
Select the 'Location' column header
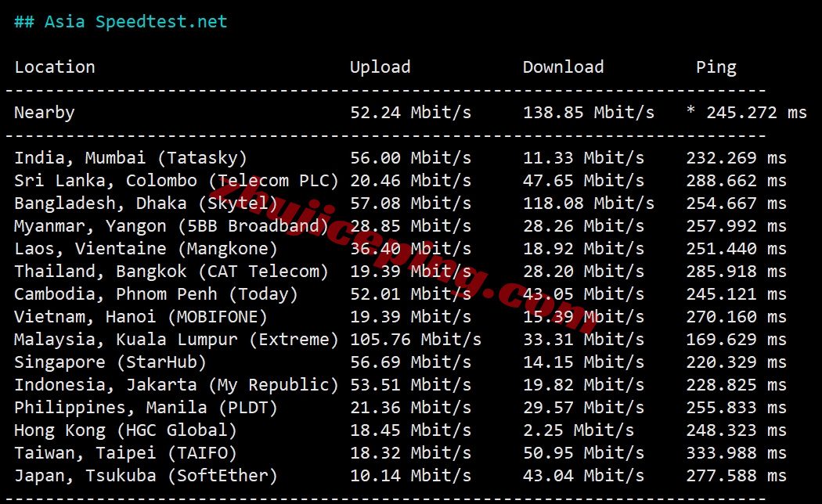[55, 67]
